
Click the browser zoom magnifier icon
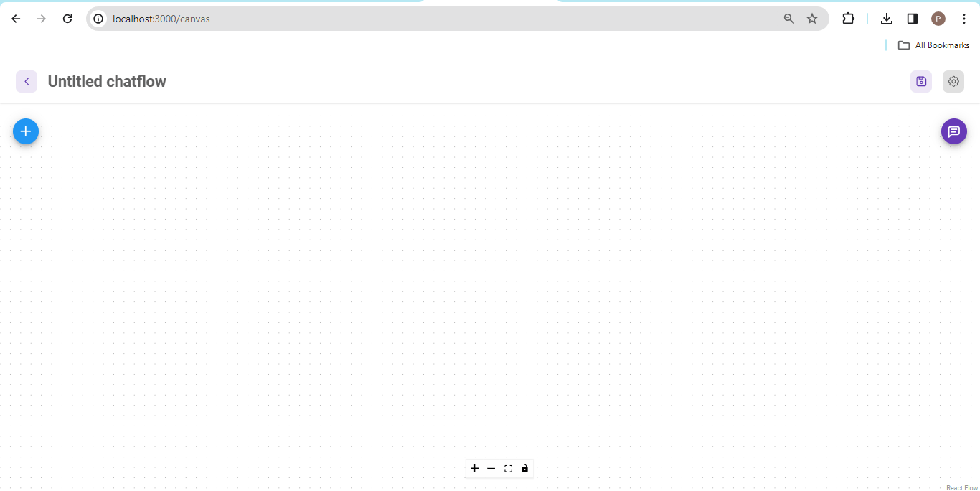788,19
